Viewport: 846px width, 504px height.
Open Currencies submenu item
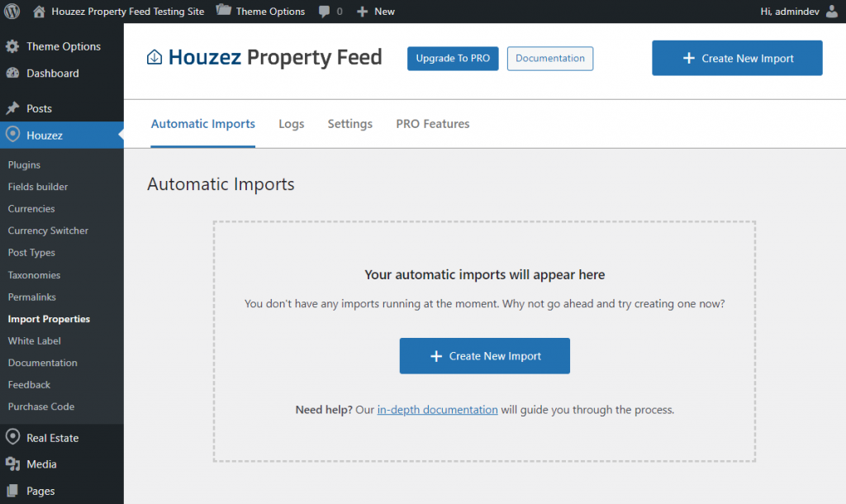coord(31,208)
